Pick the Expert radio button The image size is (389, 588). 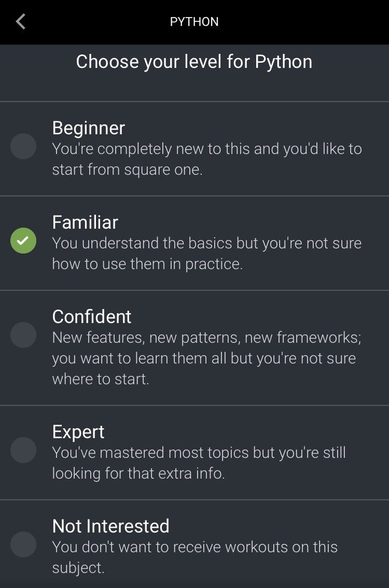tap(23, 450)
